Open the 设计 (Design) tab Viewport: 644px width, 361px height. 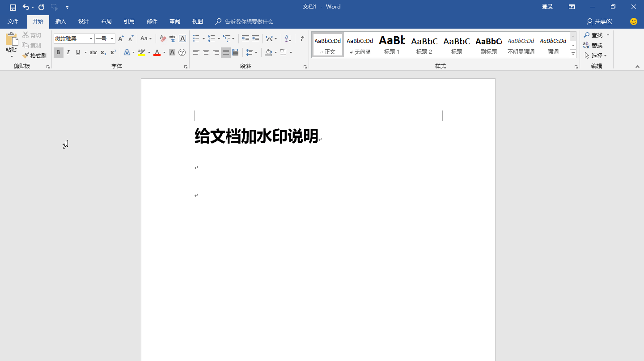83,21
